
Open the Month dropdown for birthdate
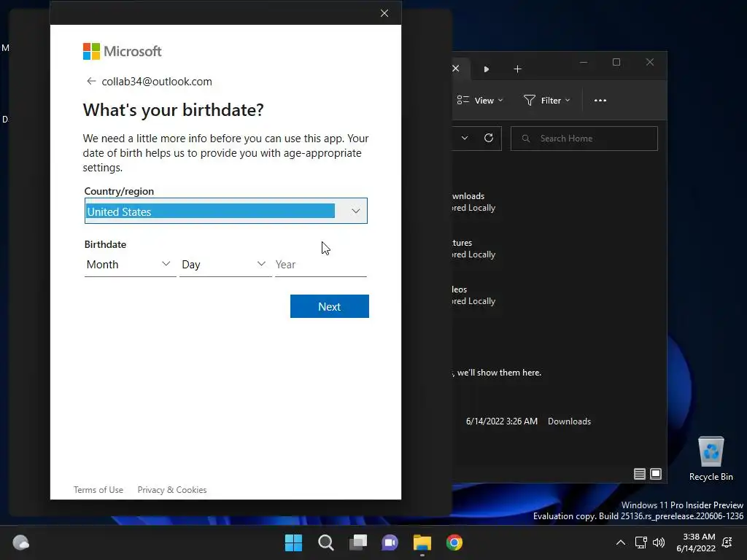coord(130,264)
